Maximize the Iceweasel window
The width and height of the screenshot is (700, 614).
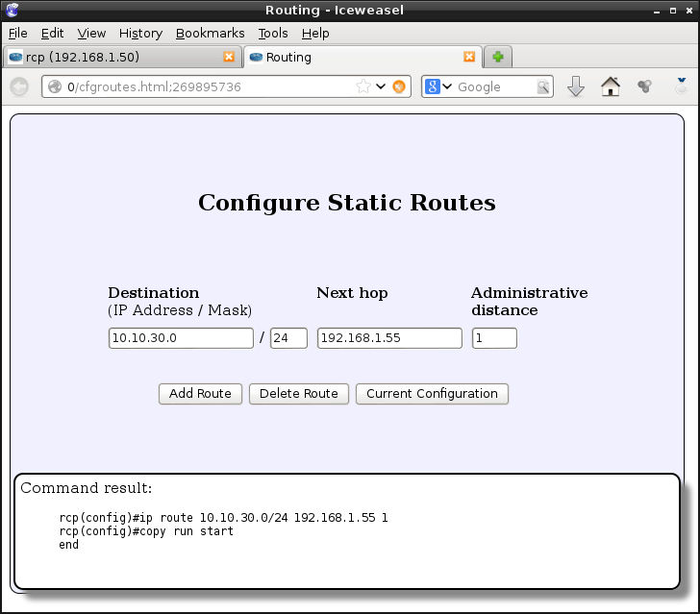coord(673,11)
